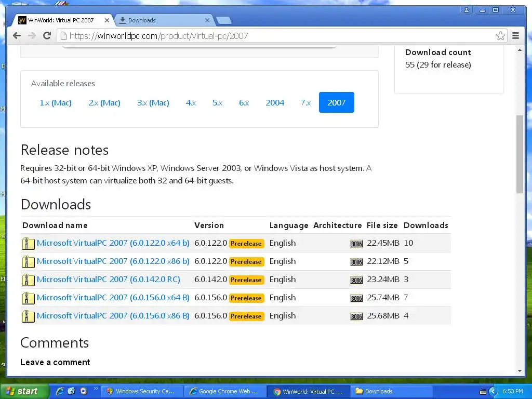Image resolution: width=532 pixels, height=399 pixels.
Task: Click the page info icon in address bar
Action: (63, 36)
